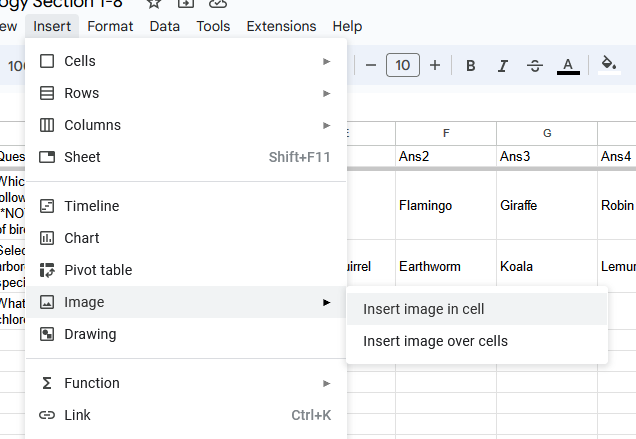Image resolution: width=636 pixels, height=439 pixels.
Task: Toggle bold formatting in toolbar
Action: 470,66
